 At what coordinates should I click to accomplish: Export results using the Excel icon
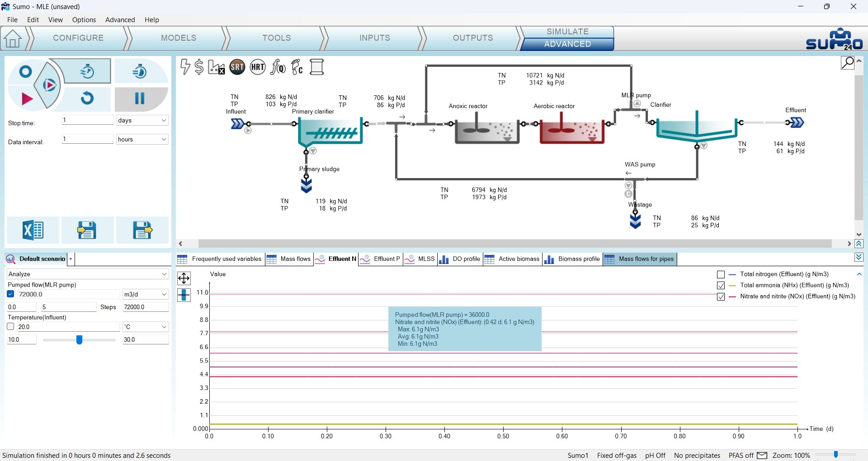tap(33, 230)
